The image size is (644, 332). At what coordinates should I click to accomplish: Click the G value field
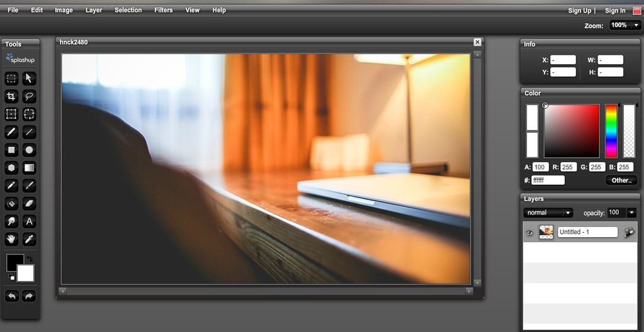pyautogui.click(x=597, y=167)
